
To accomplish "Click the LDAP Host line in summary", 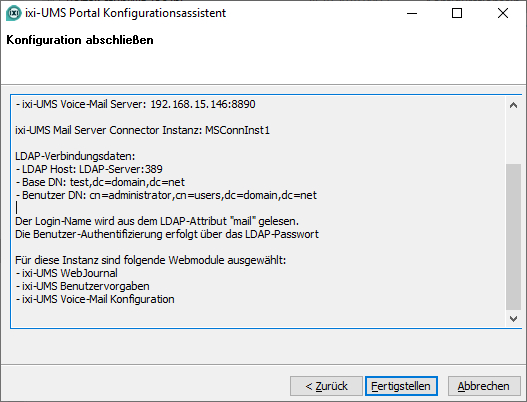I will click(89, 169).
